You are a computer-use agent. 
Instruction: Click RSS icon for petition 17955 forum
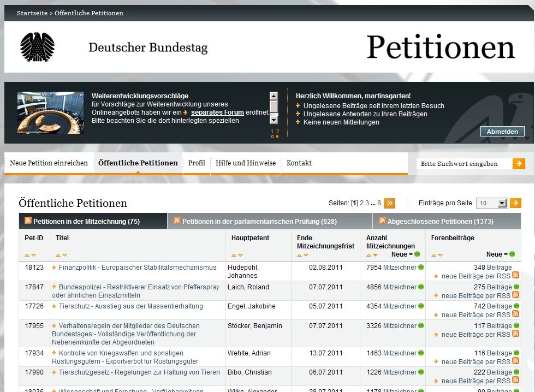point(515,334)
